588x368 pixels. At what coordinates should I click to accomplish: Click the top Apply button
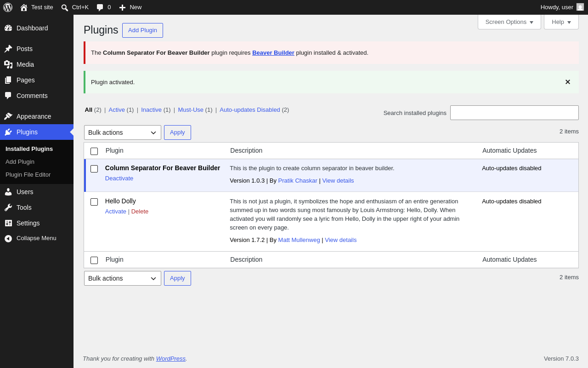tap(177, 132)
